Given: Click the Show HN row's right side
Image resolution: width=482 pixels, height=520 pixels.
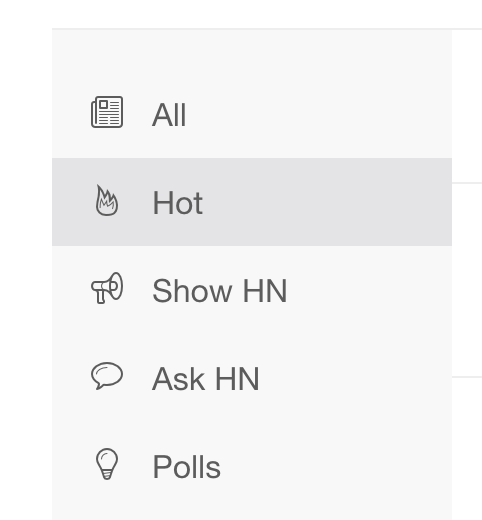Looking at the screenshot, I should [367, 290].
